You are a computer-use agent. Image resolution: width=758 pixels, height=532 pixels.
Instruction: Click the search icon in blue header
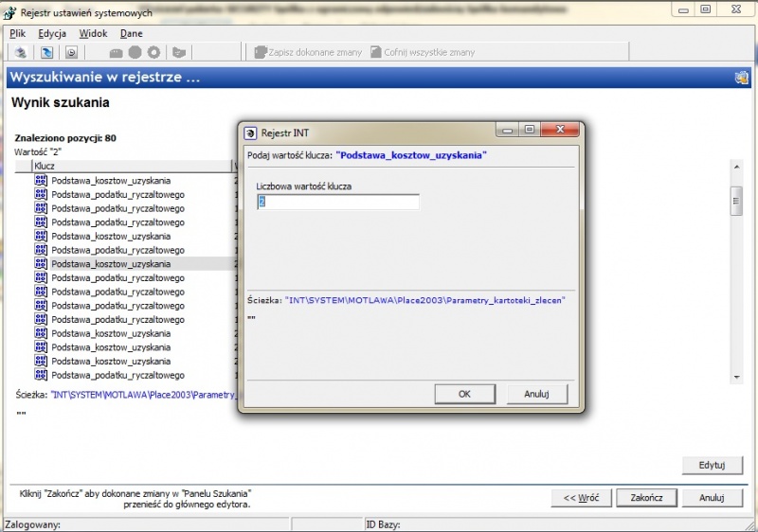pos(741,78)
